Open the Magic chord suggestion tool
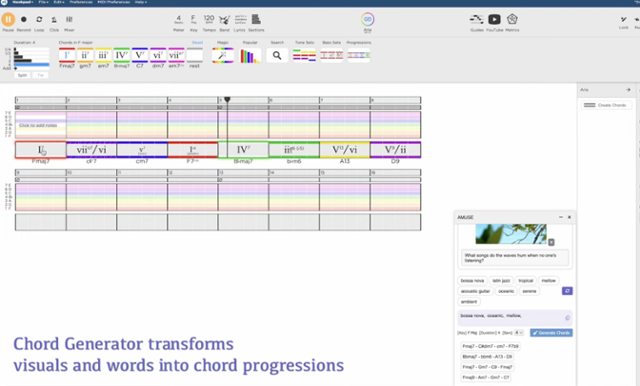This screenshot has height=386, width=640. click(223, 55)
